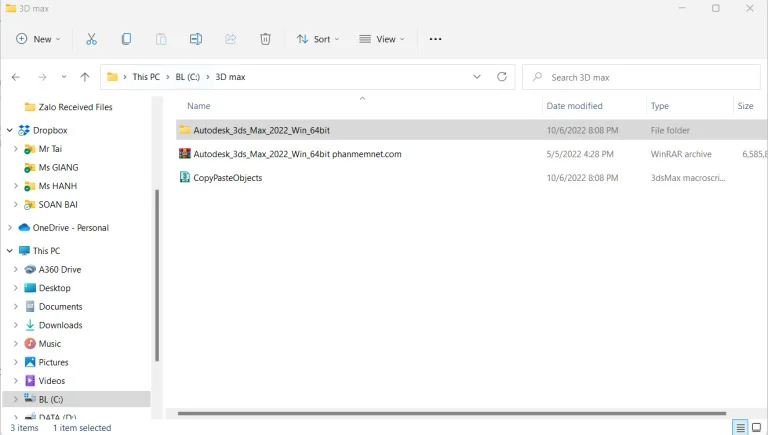Go back with the left arrow
Viewport: 768px width, 435px height.
(x=16, y=77)
